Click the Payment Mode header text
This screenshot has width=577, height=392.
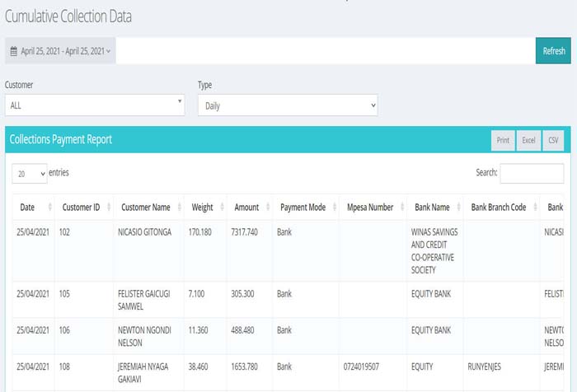point(303,208)
